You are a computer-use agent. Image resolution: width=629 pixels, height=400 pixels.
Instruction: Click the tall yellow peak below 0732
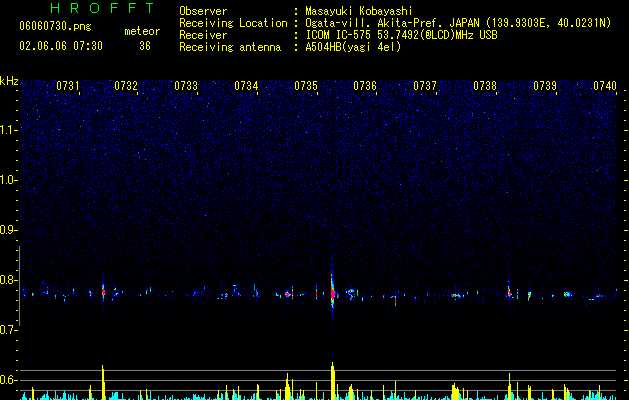coord(103,382)
